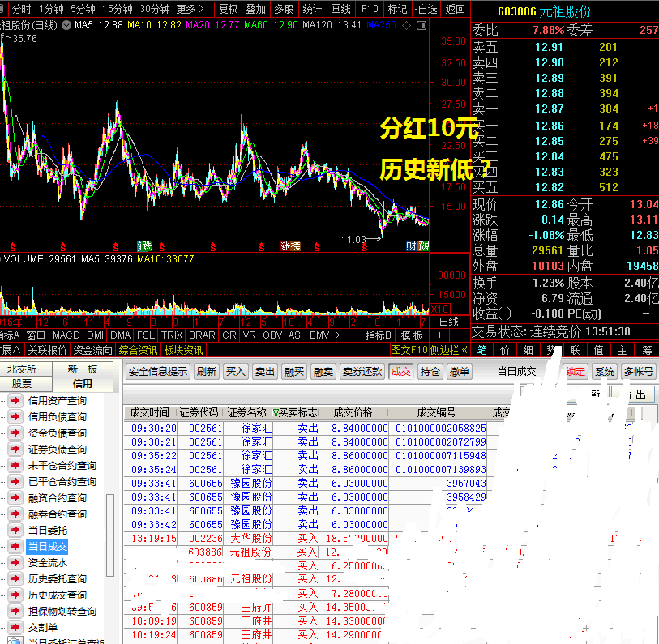659x644 pixels.
Task: Click the 叠加 toolbar button
Action: coord(256,9)
